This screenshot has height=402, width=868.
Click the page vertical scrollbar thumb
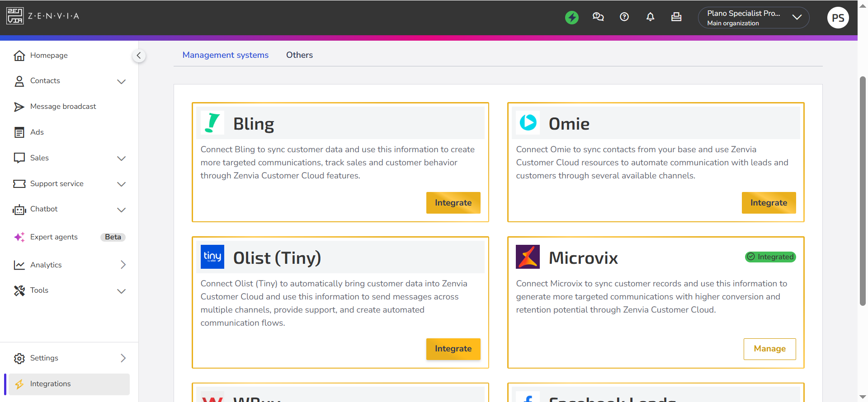(863, 191)
